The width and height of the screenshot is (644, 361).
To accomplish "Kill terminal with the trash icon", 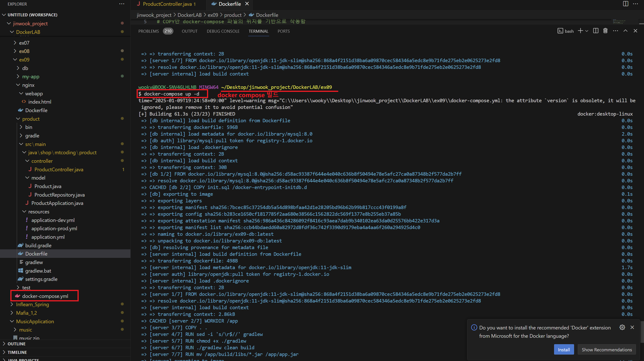I will [605, 31].
